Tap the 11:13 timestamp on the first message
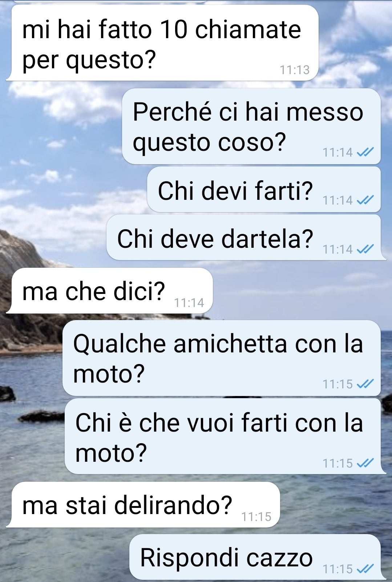Image resolution: width=392 pixels, height=582 pixels. [x=295, y=69]
